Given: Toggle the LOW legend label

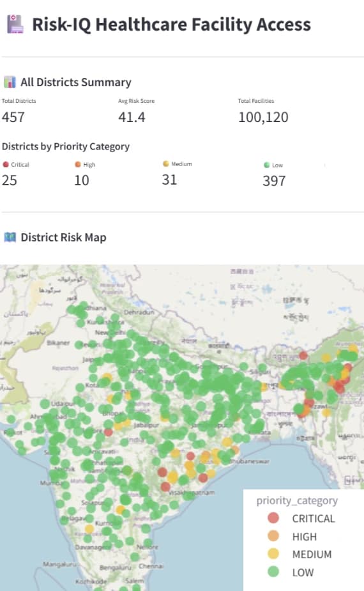Looking at the screenshot, I should click(x=303, y=572).
